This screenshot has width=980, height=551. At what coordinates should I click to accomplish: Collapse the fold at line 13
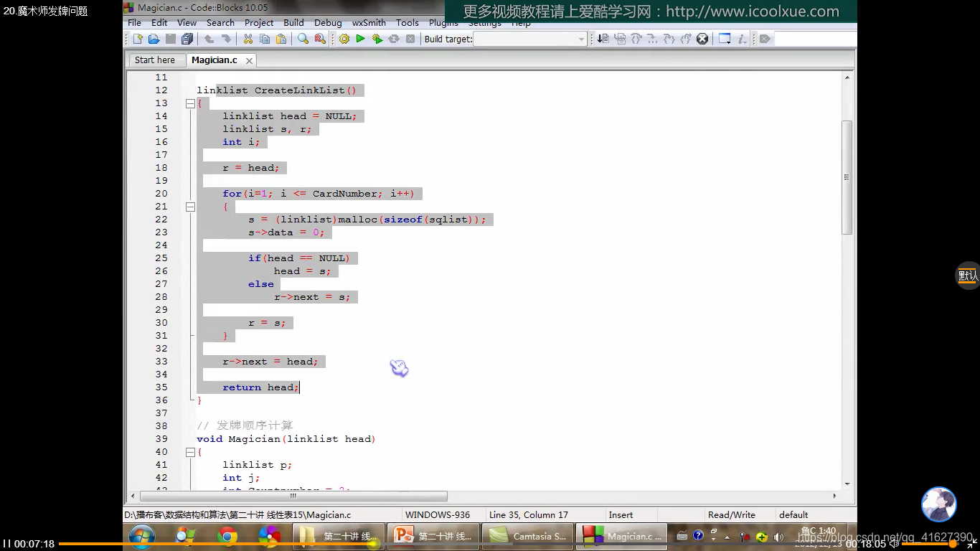click(190, 103)
